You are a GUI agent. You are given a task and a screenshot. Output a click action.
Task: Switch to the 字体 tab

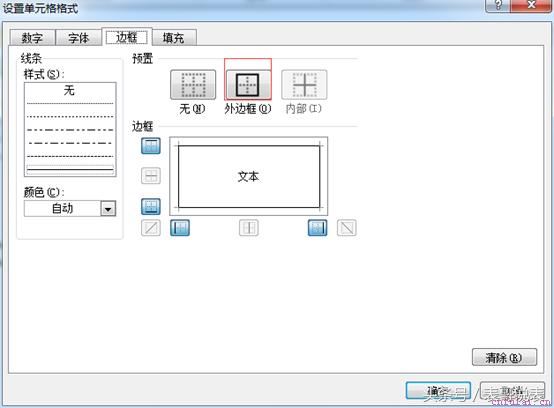78,38
